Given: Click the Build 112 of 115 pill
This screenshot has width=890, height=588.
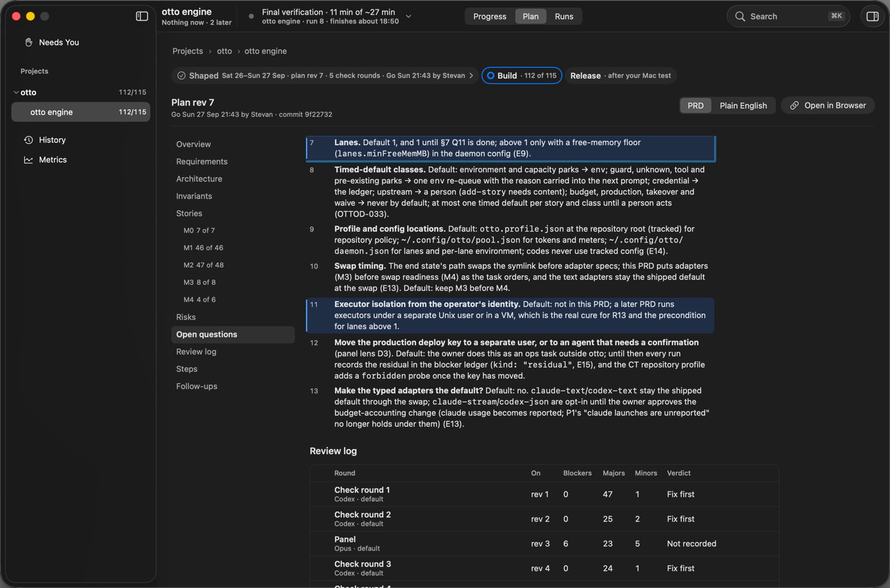Looking at the screenshot, I should (x=522, y=75).
